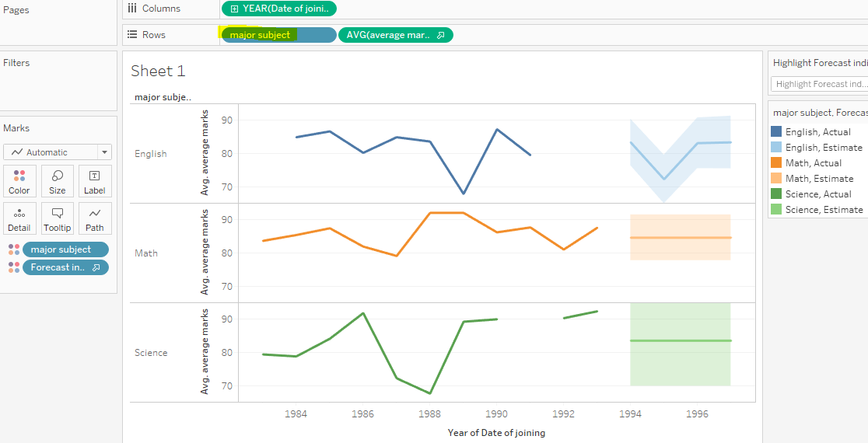Viewport: 868px width, 443px height.
Task: Click the Path marks card
Action: coord(95,218)
